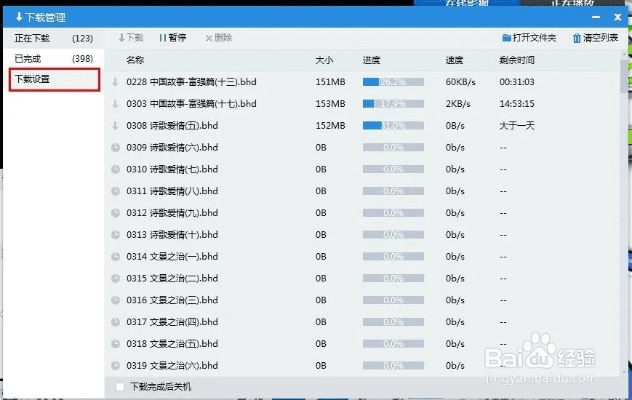Click the 14:53:15 remaining time
This screenshot has height=400, width=632.
pyautogui.click(x=517, y=104)
